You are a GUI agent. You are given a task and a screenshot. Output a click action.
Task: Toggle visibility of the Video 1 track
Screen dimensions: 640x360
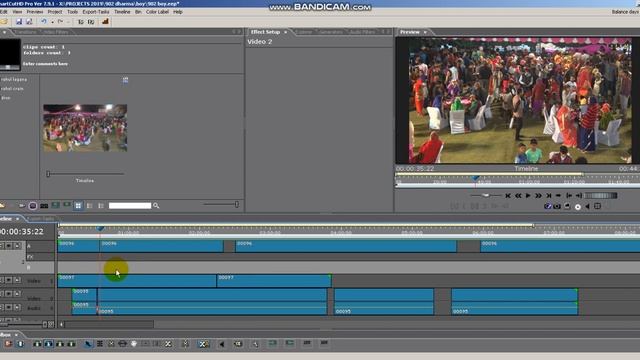pyautogui.click(x=9, y=280)
